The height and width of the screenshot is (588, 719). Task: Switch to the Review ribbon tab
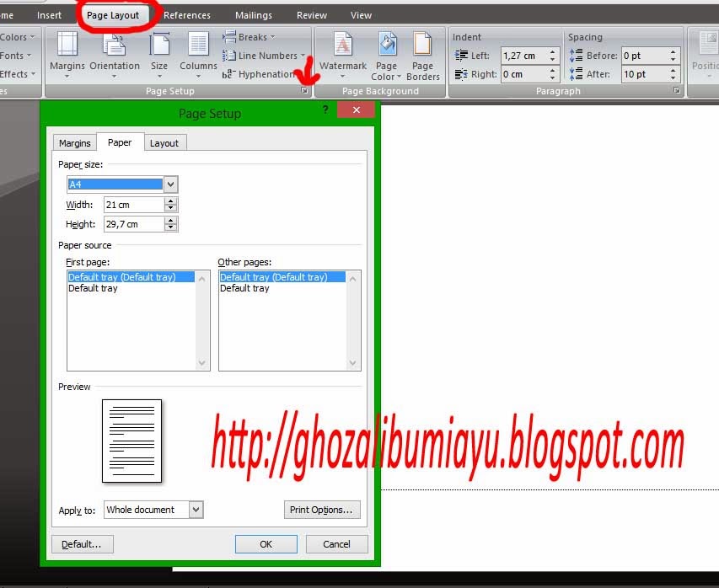pos(312,15)
